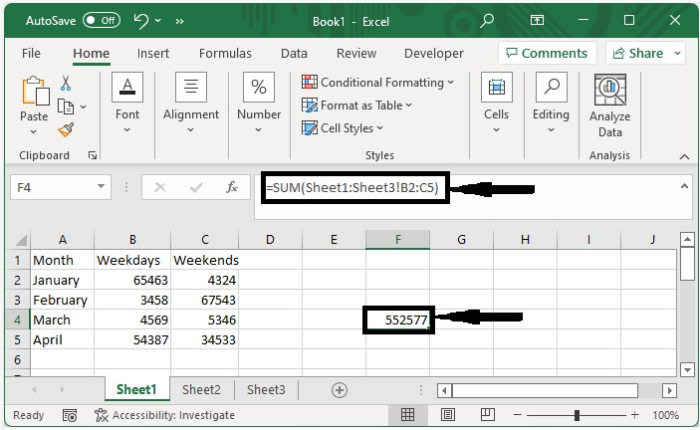
Task: Open the File menu
Action: coord(31,53)
